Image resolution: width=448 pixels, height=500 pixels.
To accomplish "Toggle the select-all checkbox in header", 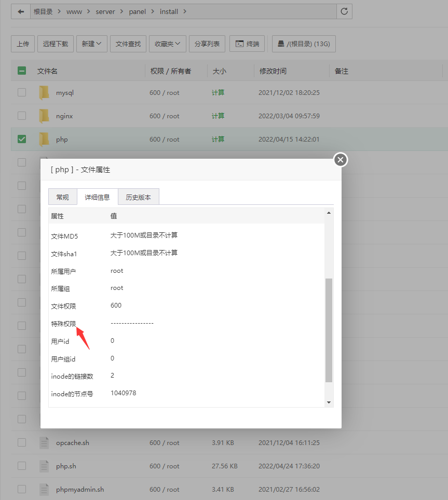I will point(22,71).
